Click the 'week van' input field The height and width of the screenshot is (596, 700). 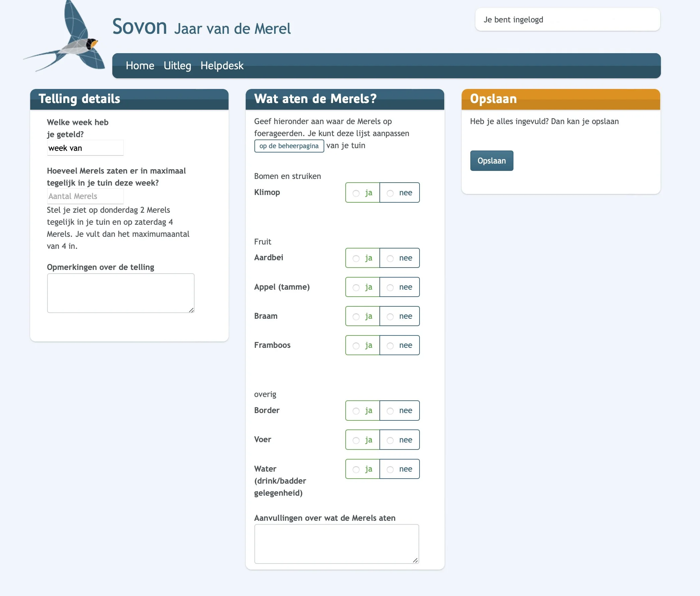pyautogui.click(x=85, y=148)
